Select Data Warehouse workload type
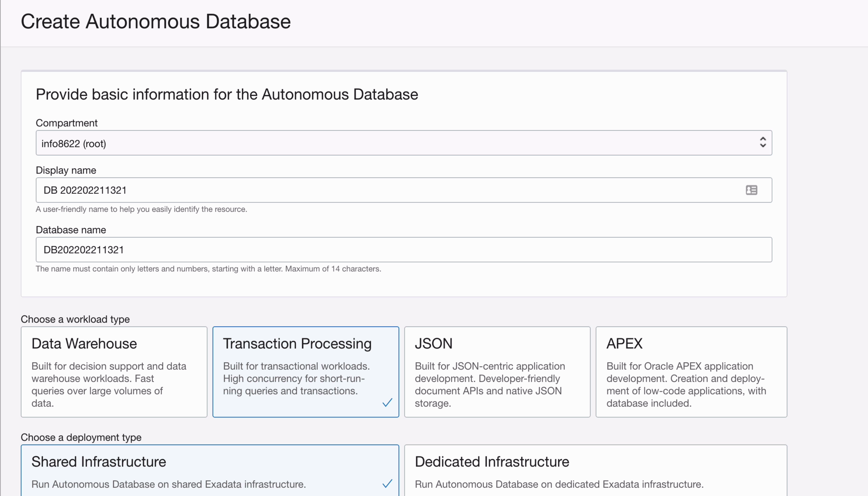 click(x=114, y=372)
